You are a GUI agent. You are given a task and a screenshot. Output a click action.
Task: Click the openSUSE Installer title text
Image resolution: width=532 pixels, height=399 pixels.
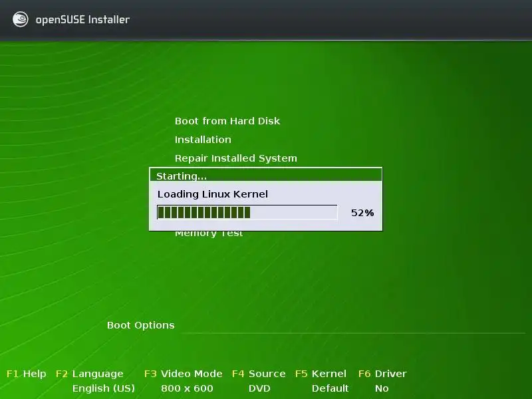click(x=82, y=20)
